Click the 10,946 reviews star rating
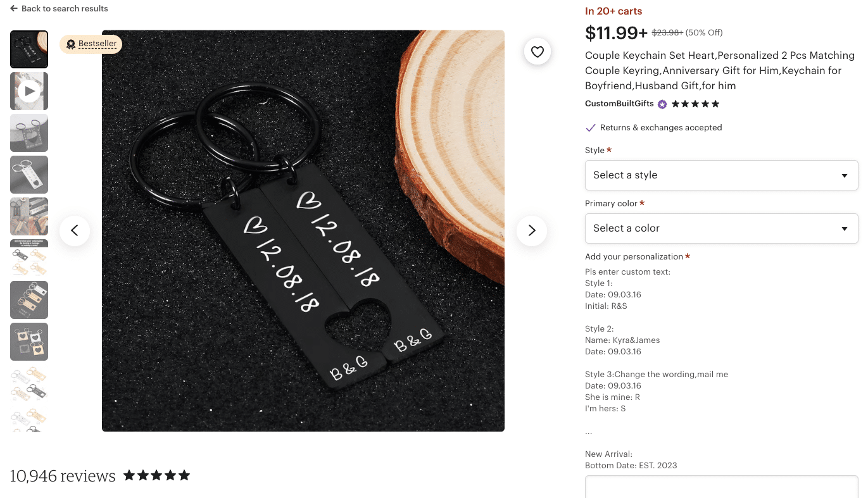Image resolution: width=868 pixels, height=498 pixels. 156,475
